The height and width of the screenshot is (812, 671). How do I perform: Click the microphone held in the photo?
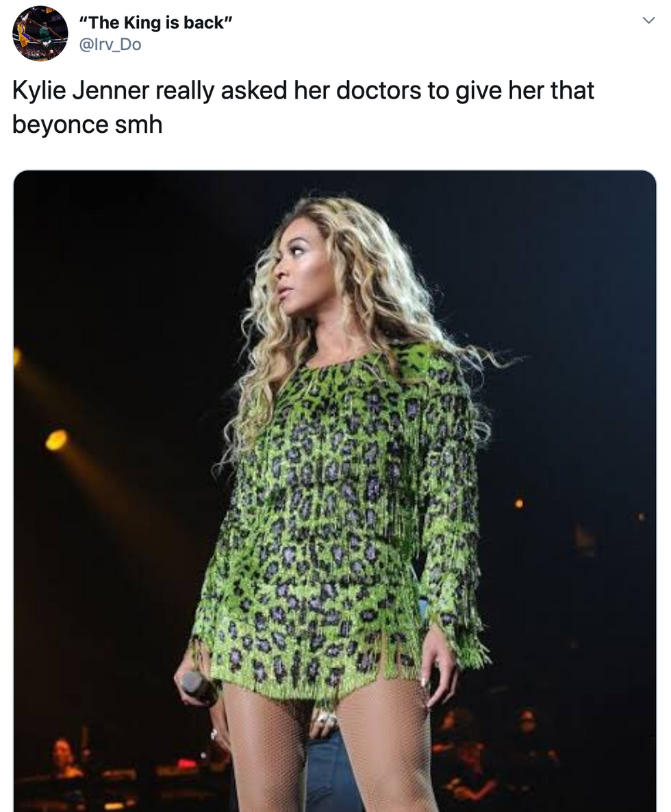(x=199, y=688)
